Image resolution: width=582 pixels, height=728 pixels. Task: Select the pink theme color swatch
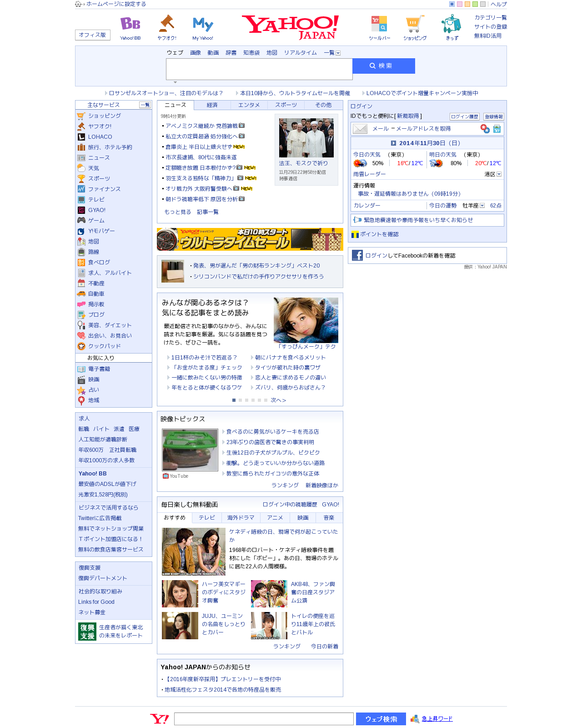(460, 4)
